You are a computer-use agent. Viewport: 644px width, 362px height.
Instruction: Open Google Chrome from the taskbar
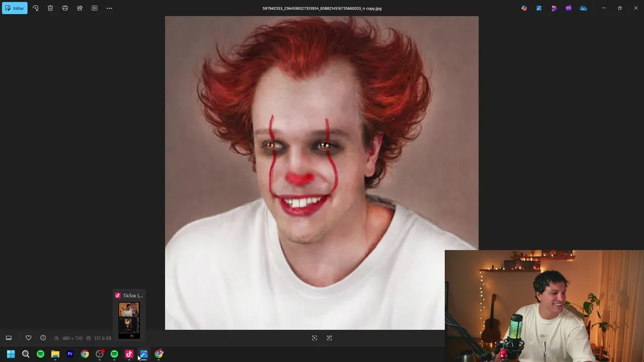(x=85, y=354)
